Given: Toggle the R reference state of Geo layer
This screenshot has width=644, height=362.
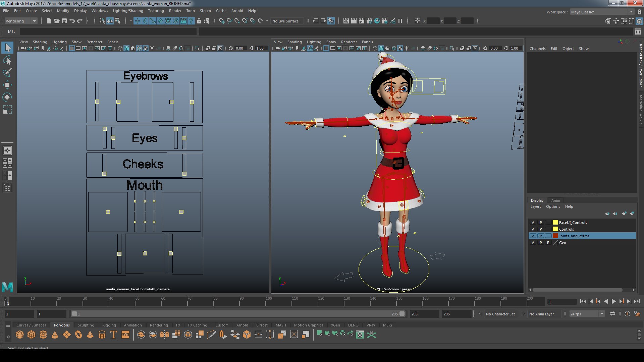Looking at the screenshot, I should pyautogui.click(x=548, y=243).
